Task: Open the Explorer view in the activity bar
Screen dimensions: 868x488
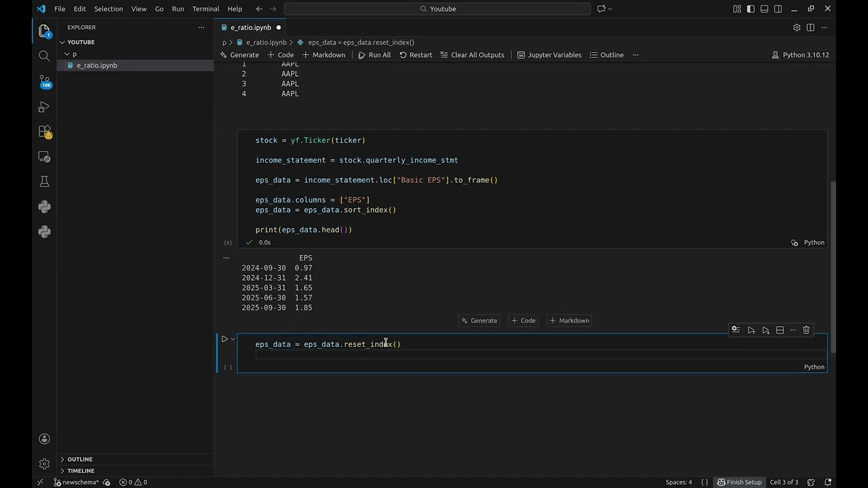Action: point(44,30)
